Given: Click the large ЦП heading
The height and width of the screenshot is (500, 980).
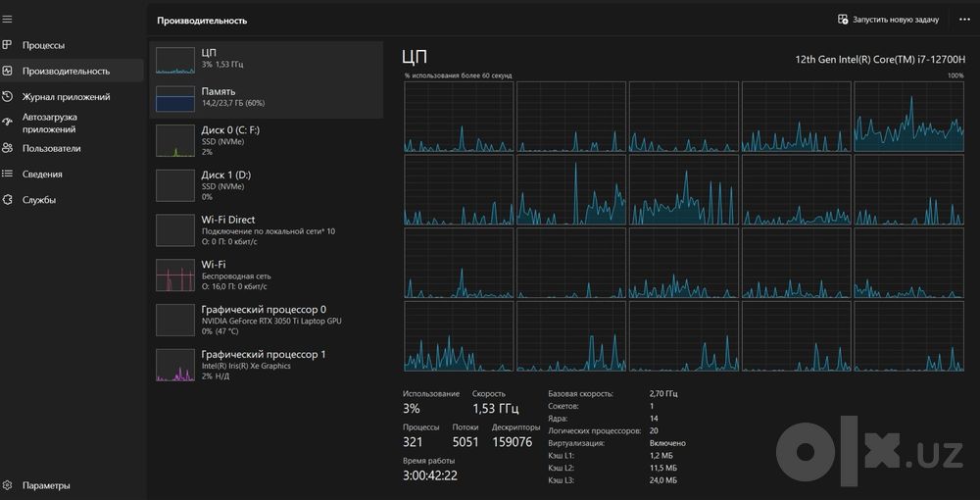Looking at the screenshot, I should [415, 58].
